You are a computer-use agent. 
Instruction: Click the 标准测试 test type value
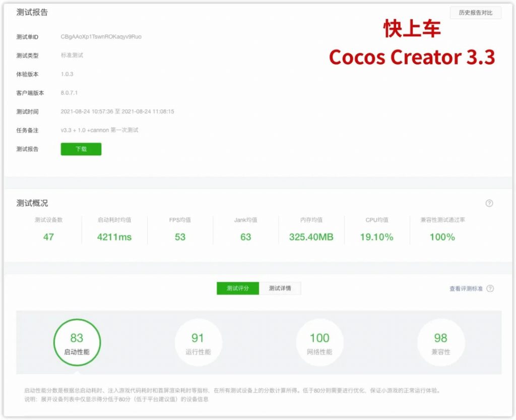[x=72, y=55]
